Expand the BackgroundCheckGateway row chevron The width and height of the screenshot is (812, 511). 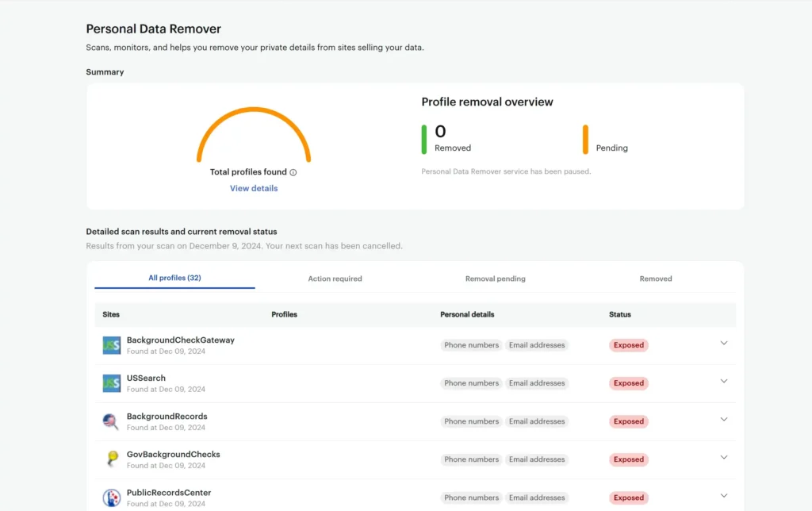723,343
